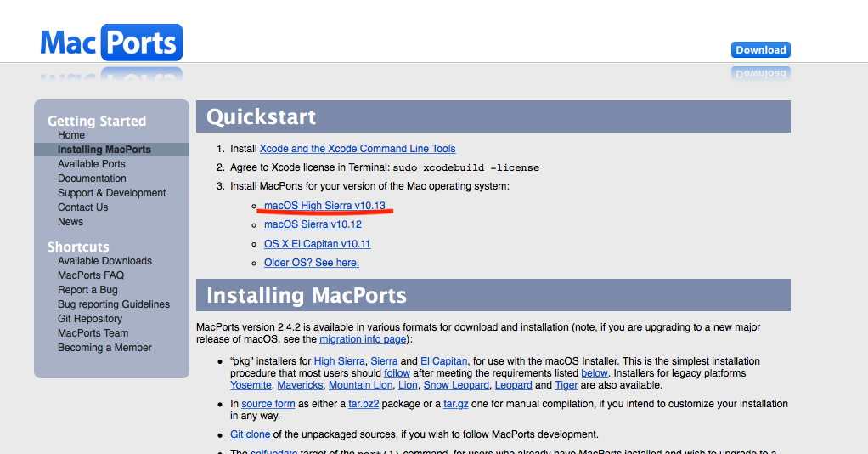
Task: Click High Sierra pkg installer link
Action: pyautogui.click(x=340, y=361)
